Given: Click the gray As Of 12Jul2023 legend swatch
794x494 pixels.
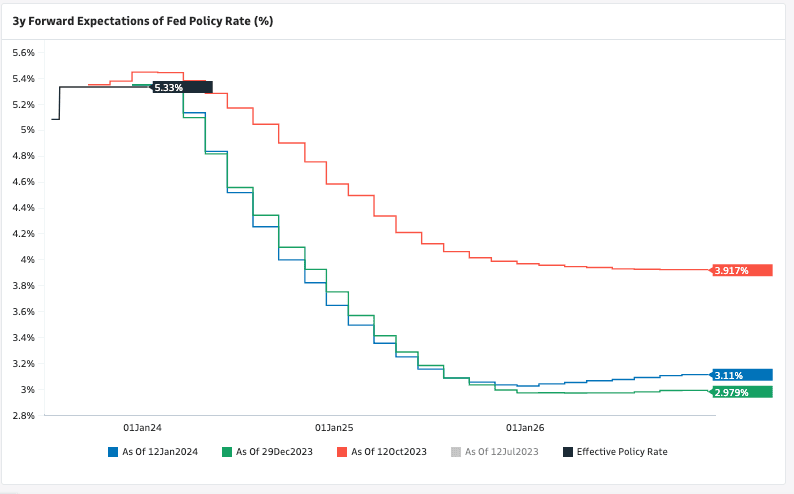Looking at the screenshot, I should [458, 452].
